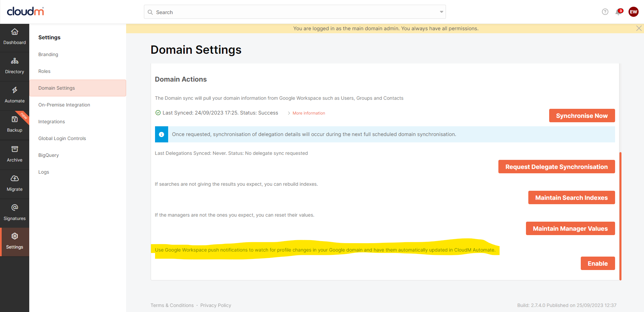Click the Last Synced status text
Image resolution: width=644 pixels, height=312 pixels.
click(x=220, y=113)
